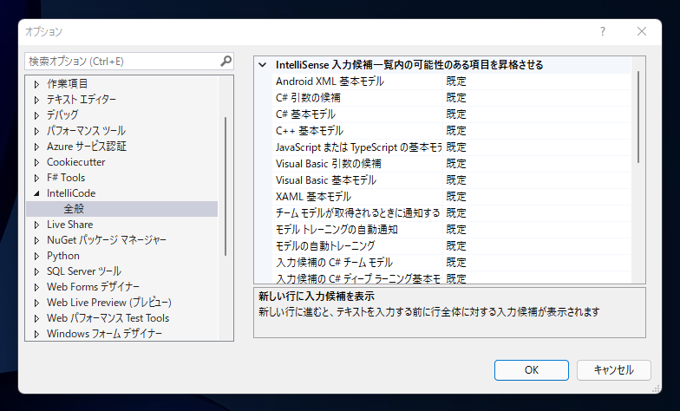
Task: Select the 作業項目 tree label
Action: (x=67, y=84)
